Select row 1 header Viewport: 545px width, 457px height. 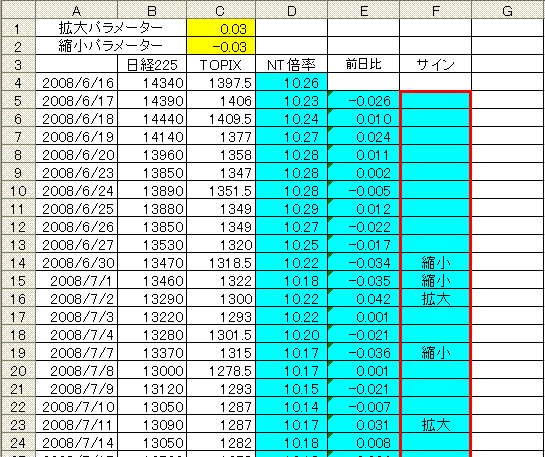point(18,28)
